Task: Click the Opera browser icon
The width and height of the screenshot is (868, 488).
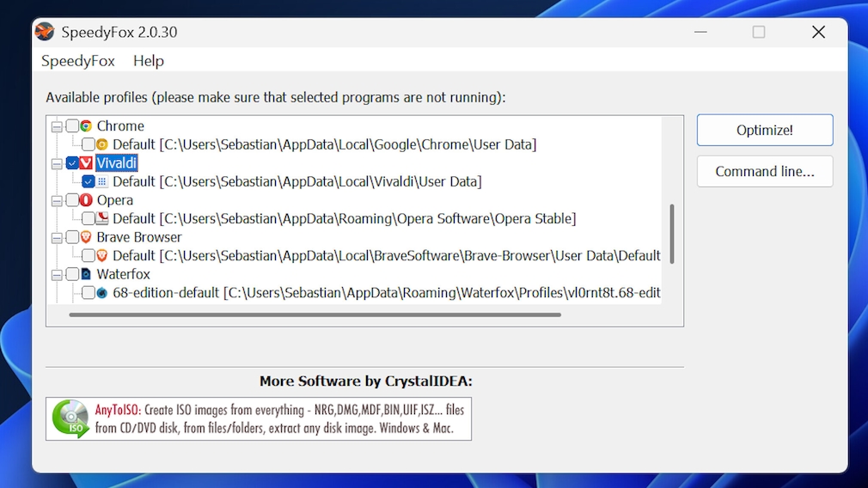Action: [86, 200]
